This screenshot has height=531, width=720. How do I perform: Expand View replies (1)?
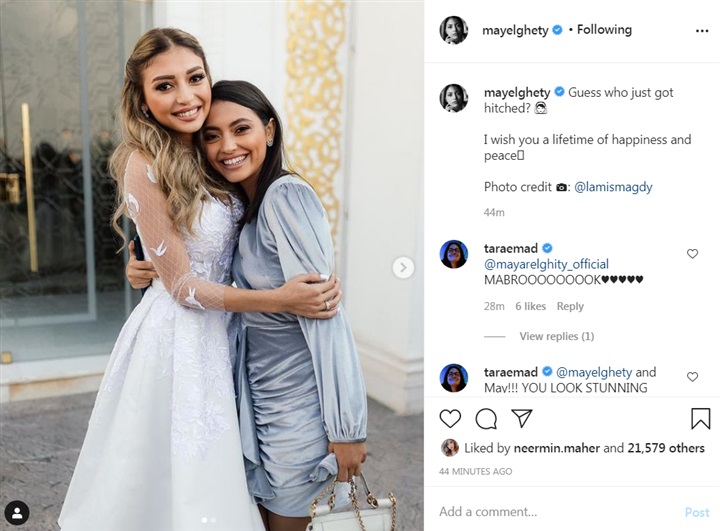tap(556, 336)
